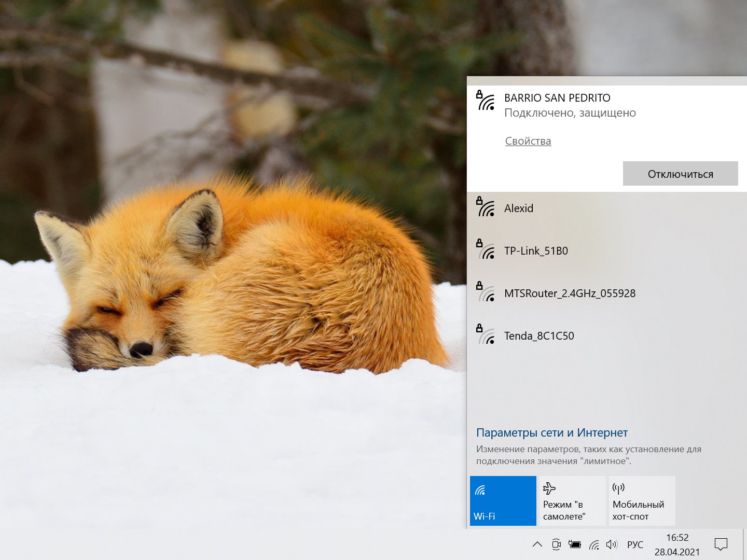Click the battery power tray icon

coord(575,544)
